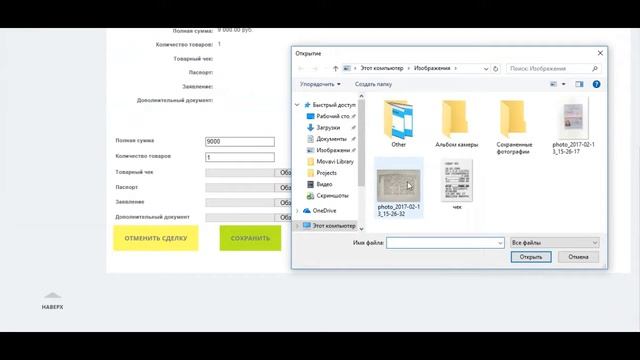The height and width of the screenshot is (360, 640).
Task: Select Видео in navigation pane
Action: pyautogui.click(x=320, y=184)
